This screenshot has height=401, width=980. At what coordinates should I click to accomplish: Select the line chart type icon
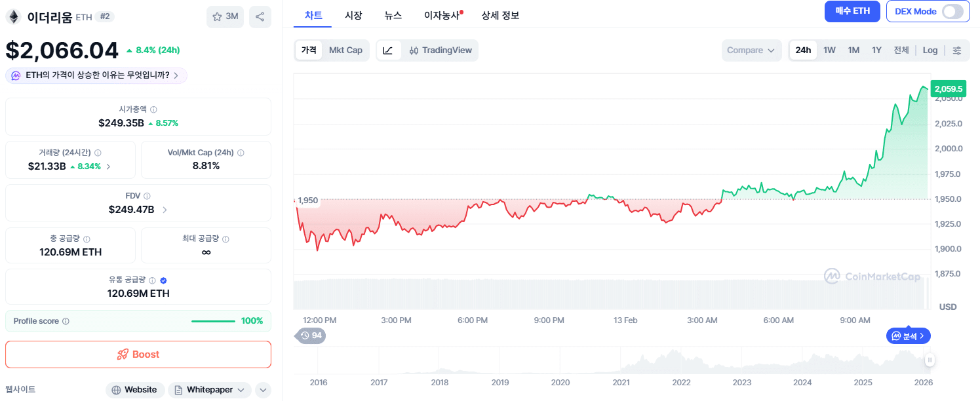(388, 50)
